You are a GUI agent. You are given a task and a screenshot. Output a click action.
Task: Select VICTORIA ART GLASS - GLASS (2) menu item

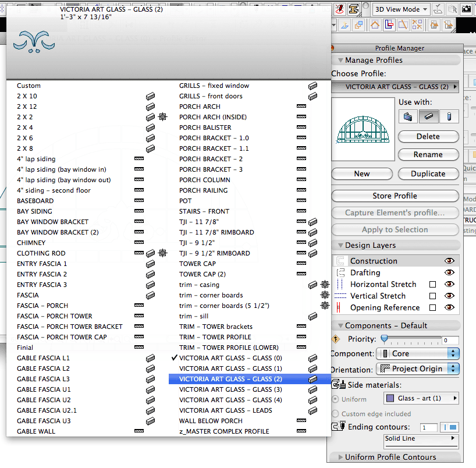pyautogui.click(x=250, y=379)
